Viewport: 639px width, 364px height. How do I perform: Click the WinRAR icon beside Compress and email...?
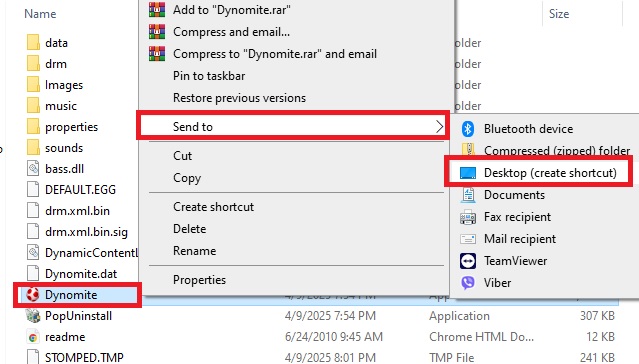point(157,31)
